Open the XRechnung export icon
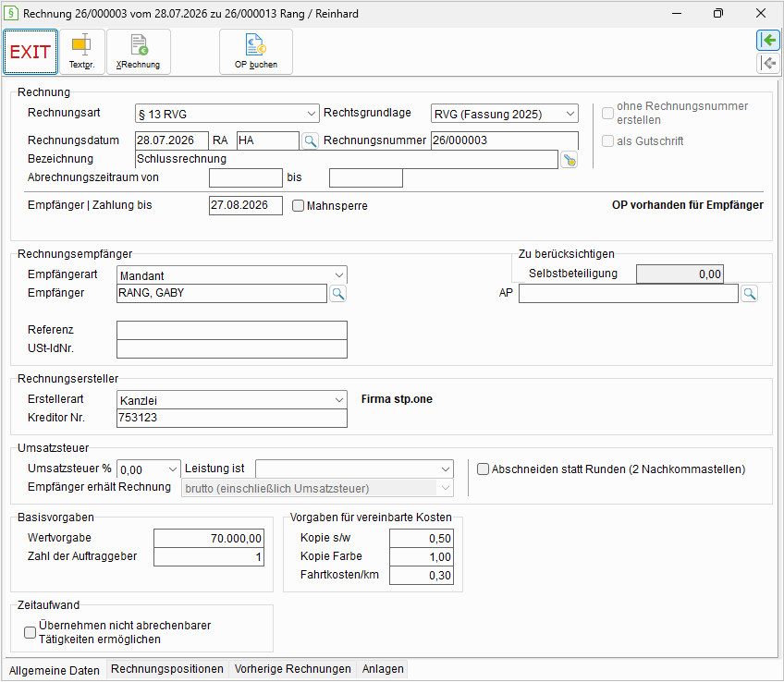 139,52
